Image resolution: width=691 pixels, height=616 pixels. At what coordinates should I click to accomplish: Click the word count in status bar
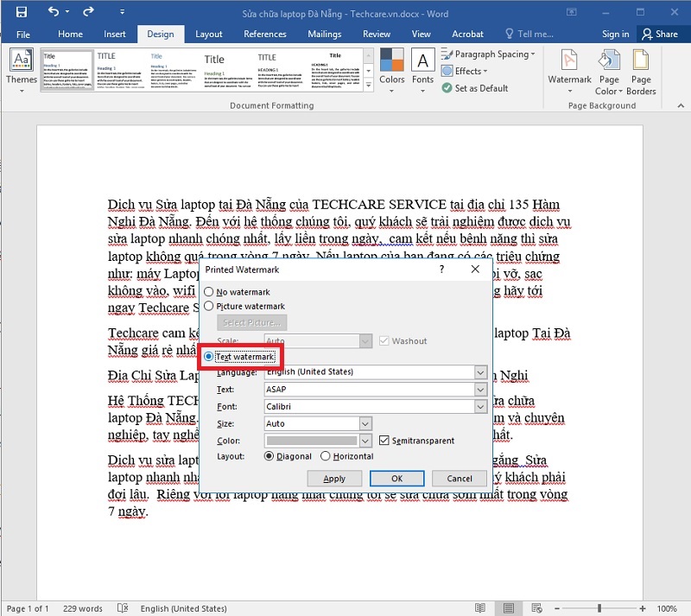pos(82,608)
